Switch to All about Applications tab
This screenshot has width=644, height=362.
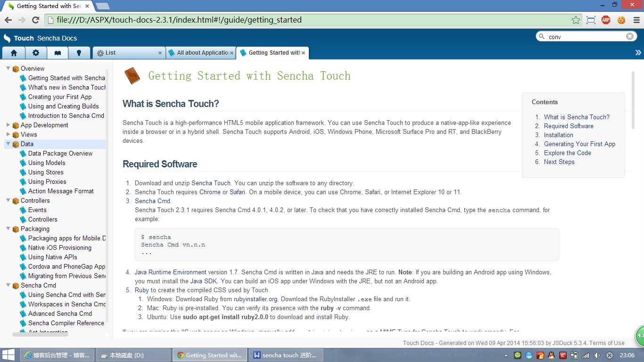200,53
